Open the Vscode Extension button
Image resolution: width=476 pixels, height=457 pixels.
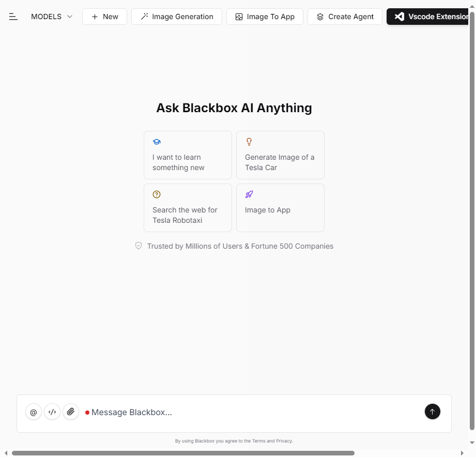tap(427, 17)
